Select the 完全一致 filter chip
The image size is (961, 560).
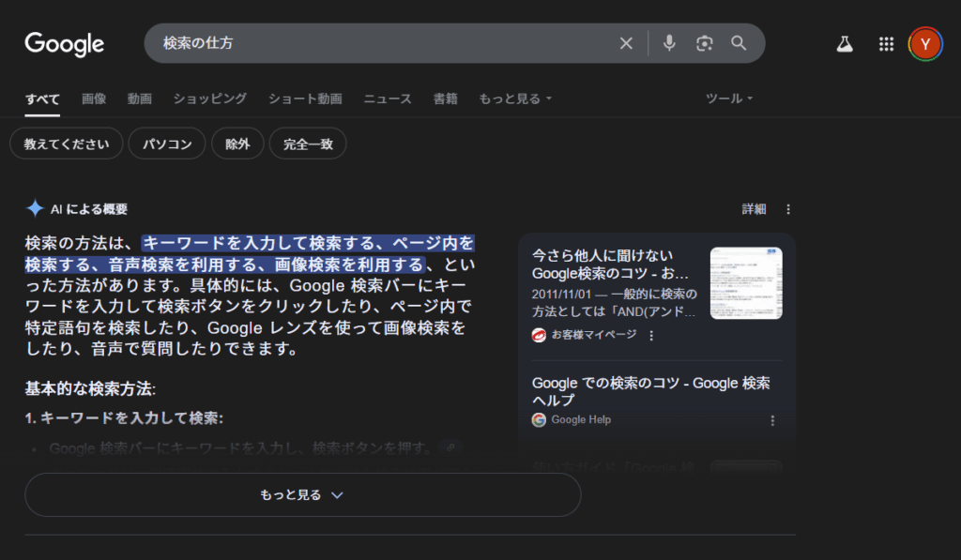tap(308, 144)
